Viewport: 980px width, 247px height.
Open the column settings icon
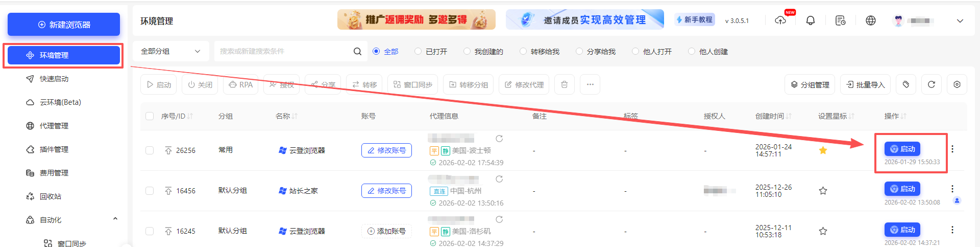pyautogui.click(x=957, y=84)
